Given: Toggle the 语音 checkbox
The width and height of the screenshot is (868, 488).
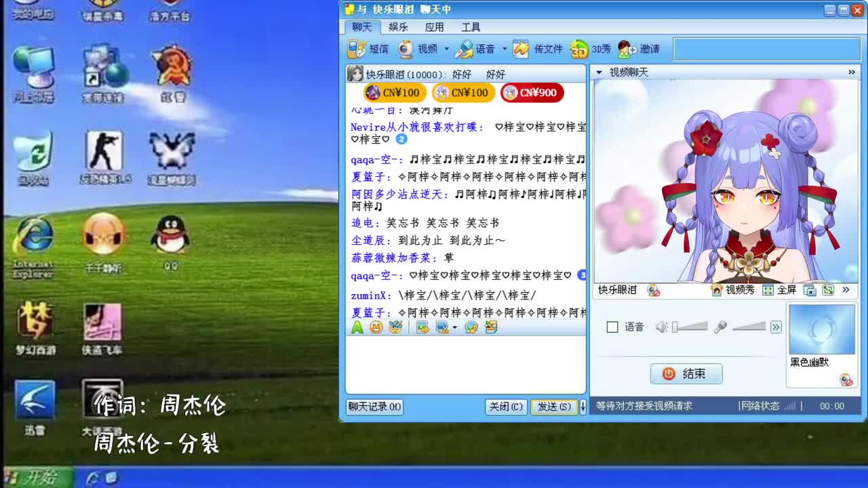Looking at the screenshot, I should pyautogui.click(x=612, y=327).
